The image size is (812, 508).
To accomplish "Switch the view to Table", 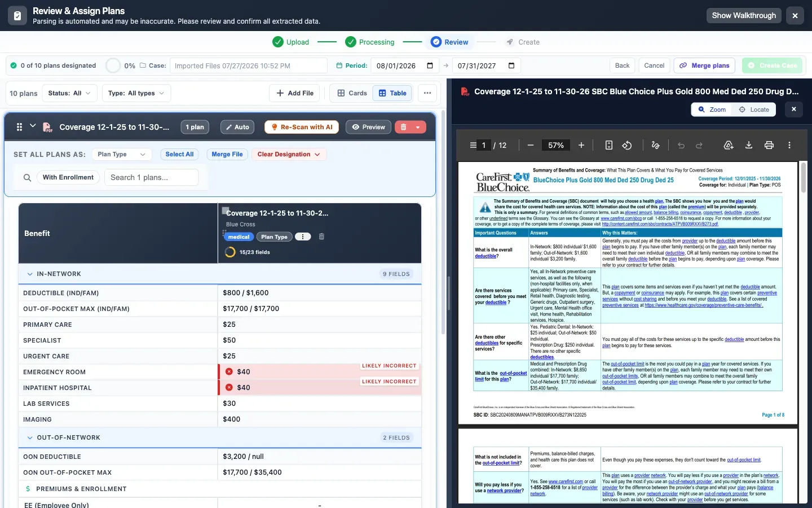I will click(392, 93).
